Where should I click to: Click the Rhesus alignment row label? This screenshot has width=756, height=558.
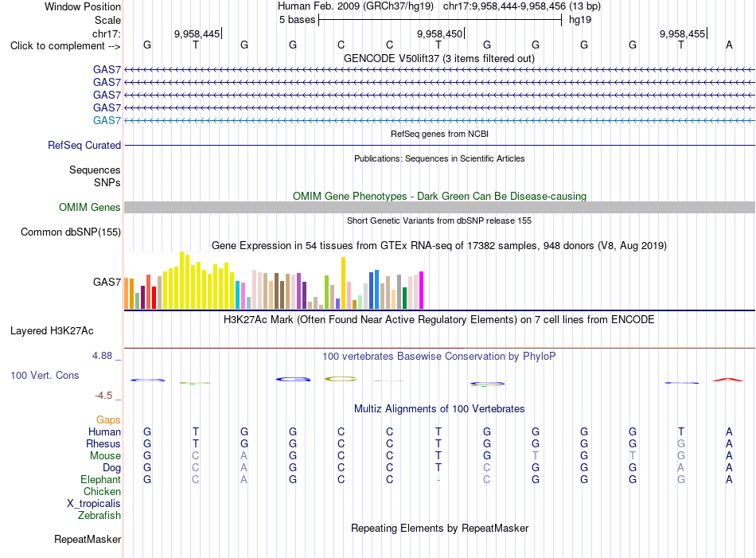[x=103, y=443]
